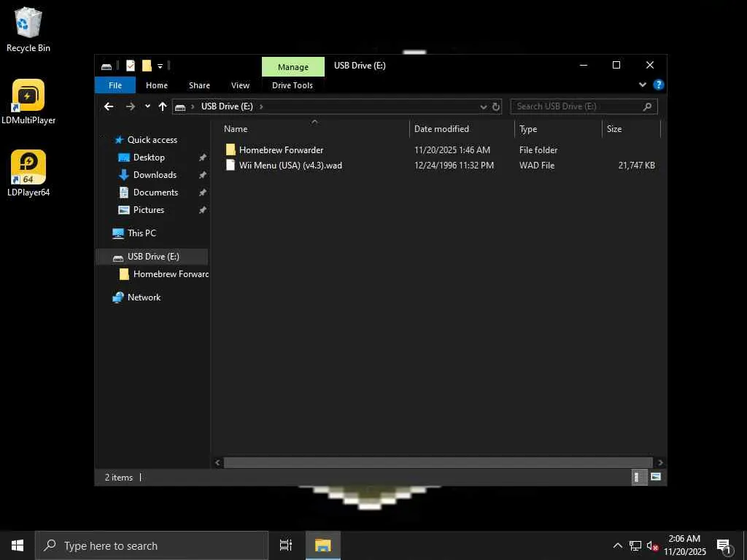
Task: Switch to Details view in the status bar
Action: (638, 477)
